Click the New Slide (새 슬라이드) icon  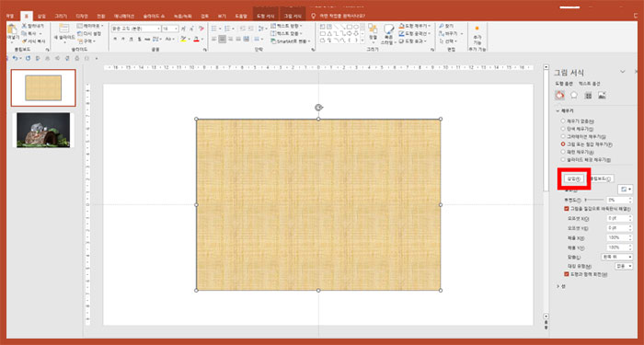(64, 29)
